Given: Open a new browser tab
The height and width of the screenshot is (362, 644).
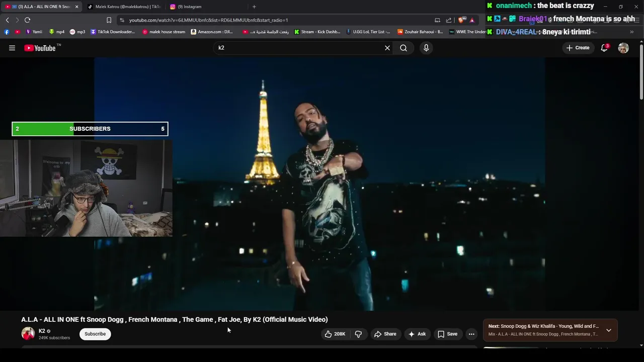Looking at the screenshot, I should pyautogui.click(x=254, y=7).
